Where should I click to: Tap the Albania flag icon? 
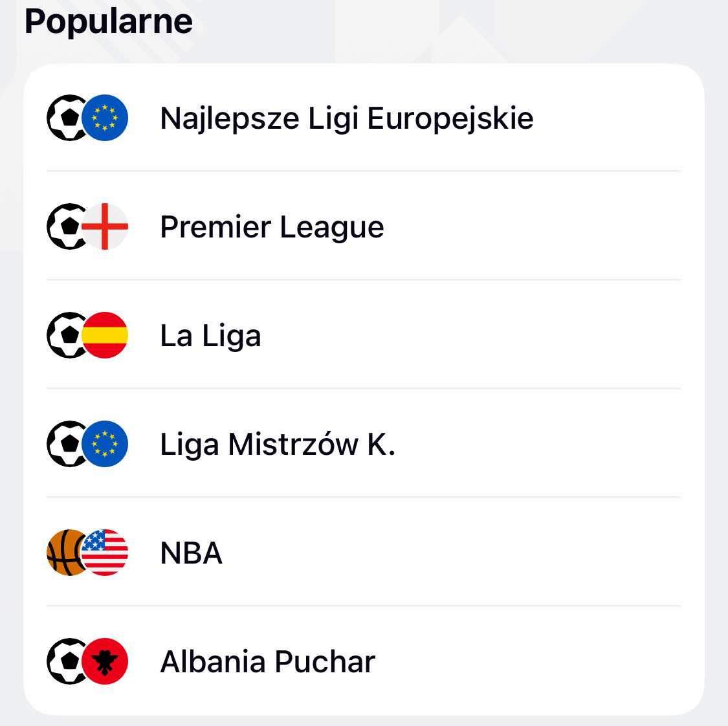(105, 661)
